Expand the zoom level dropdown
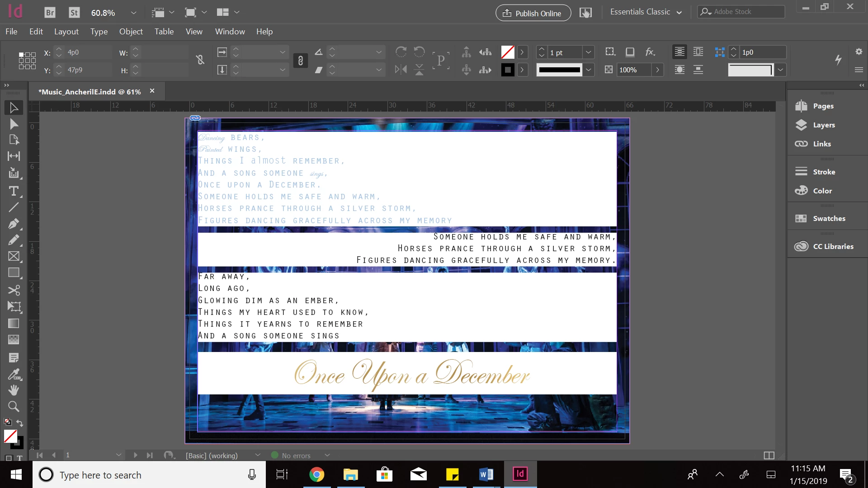This screenshot has height=488, width=868. (x=133, y=13)
